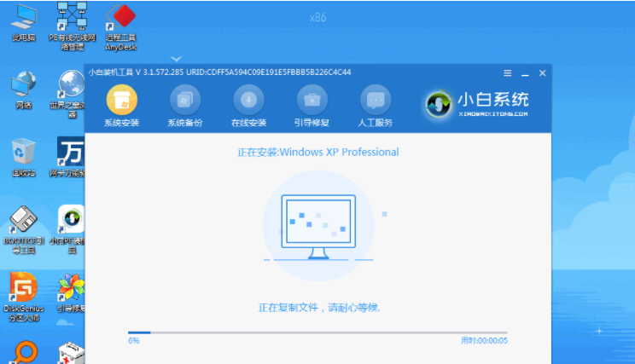Minimize the 小白装机工具 window
This screenshot has width=635, height=364.
[x=525, y=74]
